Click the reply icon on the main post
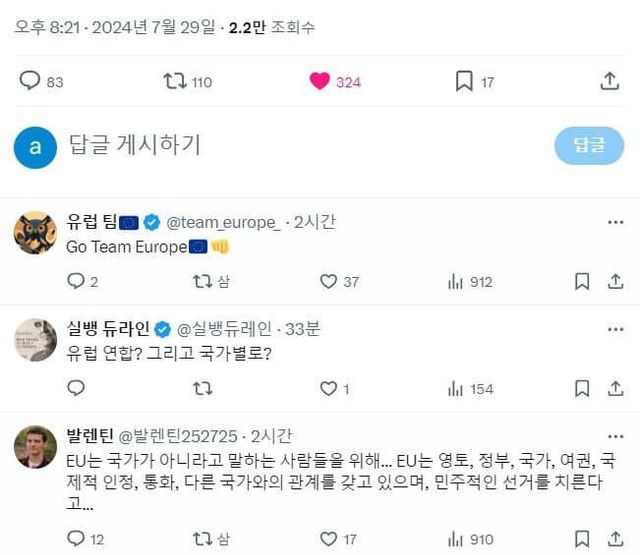This screenshot has height=555, width=640. pyautogui.click(x=30, y=82)
